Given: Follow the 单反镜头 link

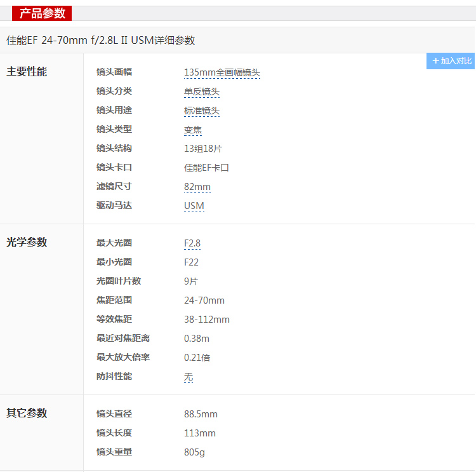Looking at the screenshot, I should click(x=202, y=91).
